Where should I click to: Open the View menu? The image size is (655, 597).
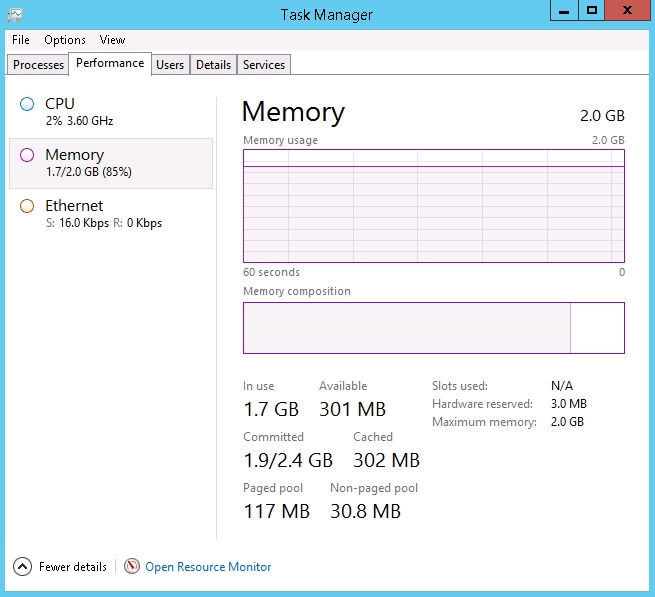(112, 40)
